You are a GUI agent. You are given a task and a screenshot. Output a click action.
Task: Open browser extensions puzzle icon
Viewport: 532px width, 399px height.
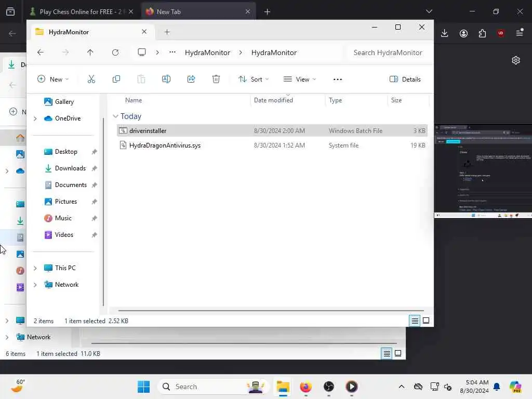482,33
